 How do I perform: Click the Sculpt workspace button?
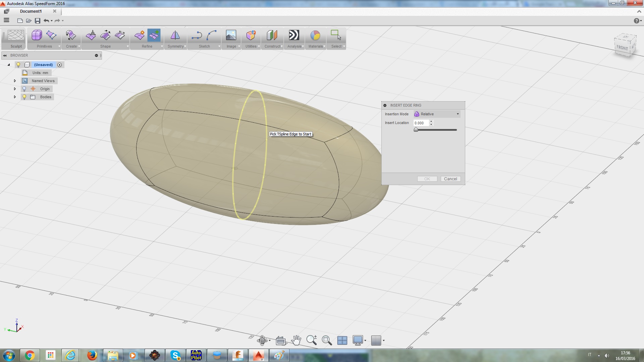point(16,39)
